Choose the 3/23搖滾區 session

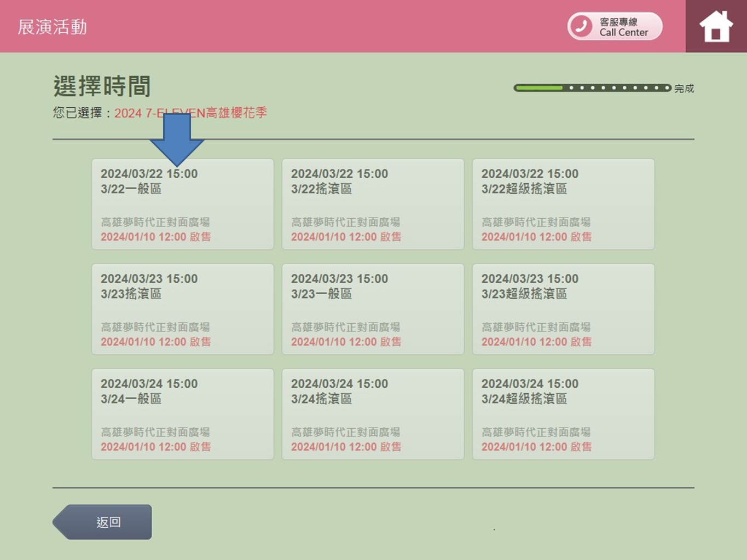[182, 310]
